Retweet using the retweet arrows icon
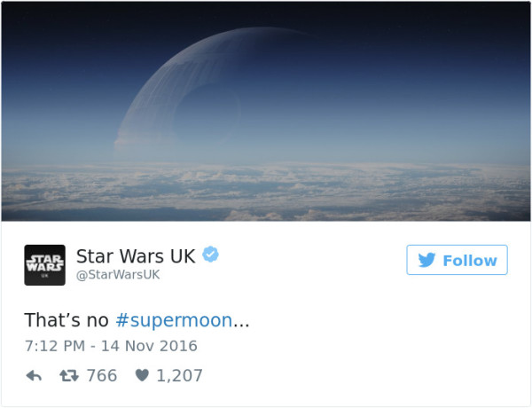Viewport: 532px width, 408px height. point(69,376)
